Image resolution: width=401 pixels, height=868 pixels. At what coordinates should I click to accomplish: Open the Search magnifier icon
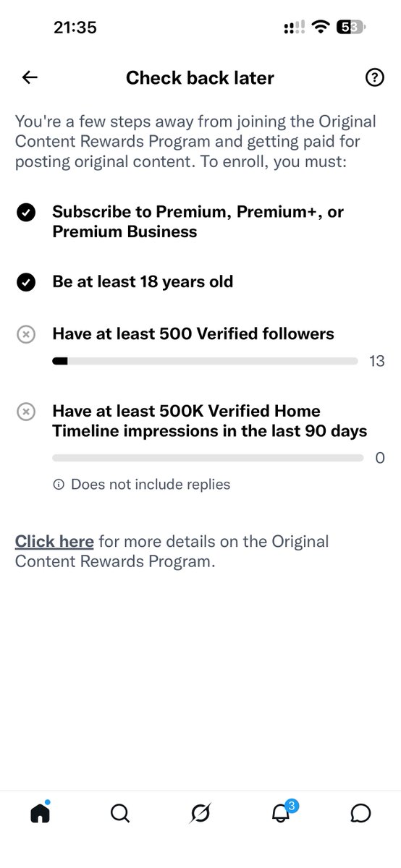(120, 814)
